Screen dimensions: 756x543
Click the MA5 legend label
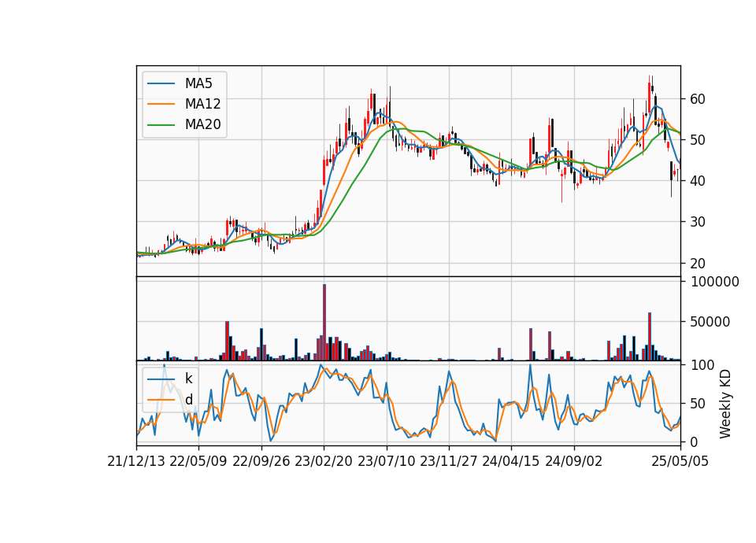coord(198,83)
